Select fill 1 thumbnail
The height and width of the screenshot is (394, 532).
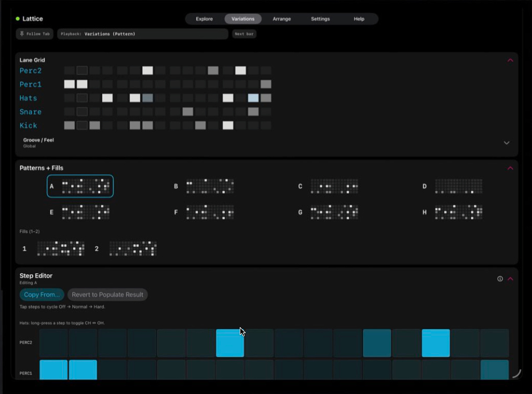(60, 249)
